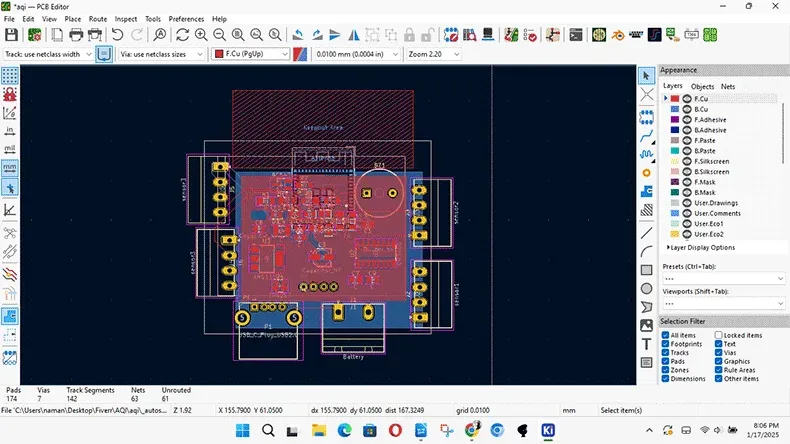The image size is (790, 444).
Task: Open the Scripting Console icon
Action: coord(576,35)
